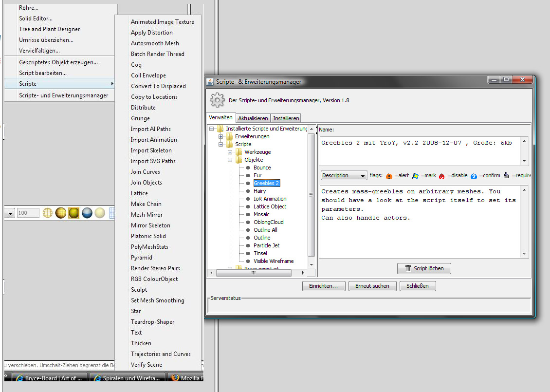
Task: Select Bounce in the script tree
Action: [262, 168]
